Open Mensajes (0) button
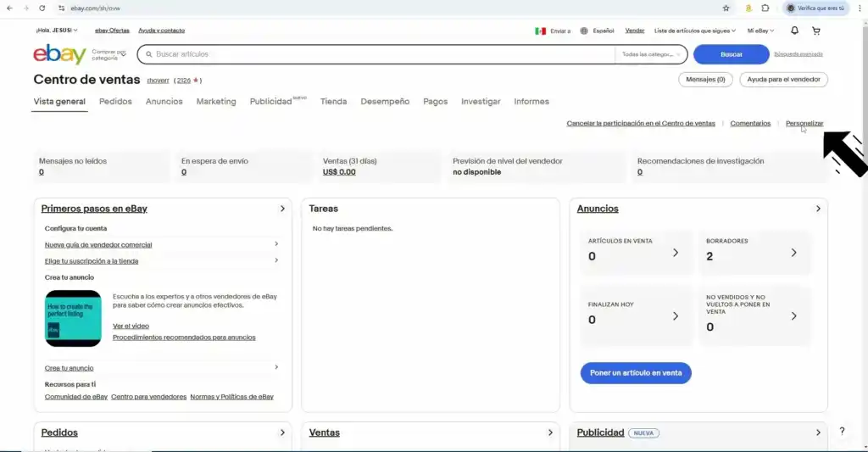This screenshot has width=868, height=452. point(705,79)
